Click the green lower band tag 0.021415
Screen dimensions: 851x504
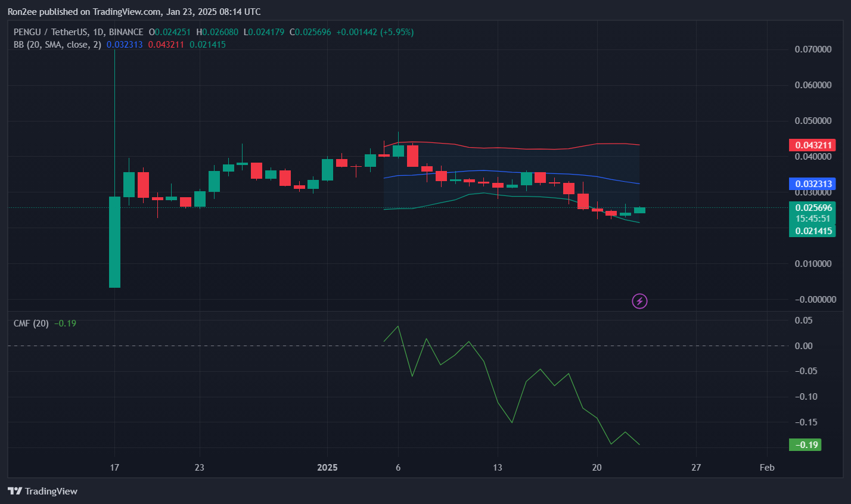tap(812, 231)
